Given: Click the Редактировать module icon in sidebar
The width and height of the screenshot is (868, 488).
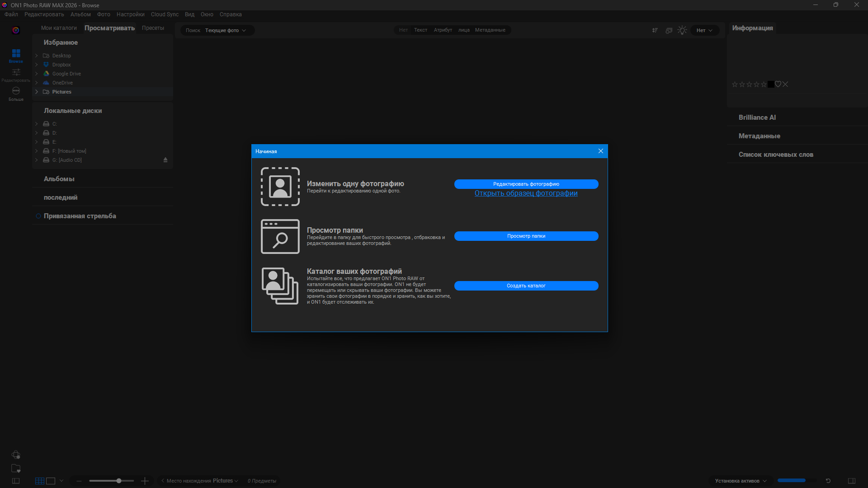Looking at the screenshot, I should point(16,73).
